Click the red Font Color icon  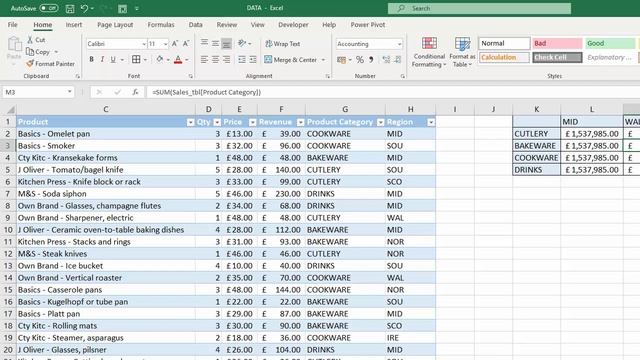[178, 60]
